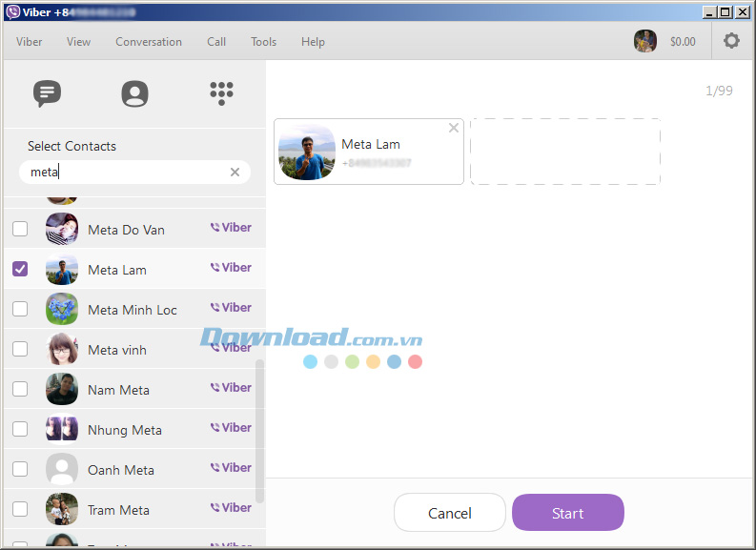Image resolution: width=756 pixels, height=550 pixels.
Task: Click Meta Lam photo in selected card
Action: (x=307, y=152)
